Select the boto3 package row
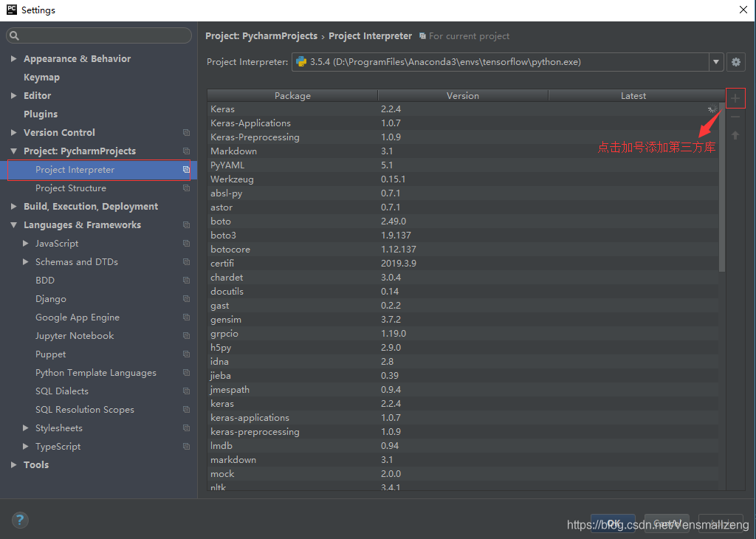 (463, 236)
